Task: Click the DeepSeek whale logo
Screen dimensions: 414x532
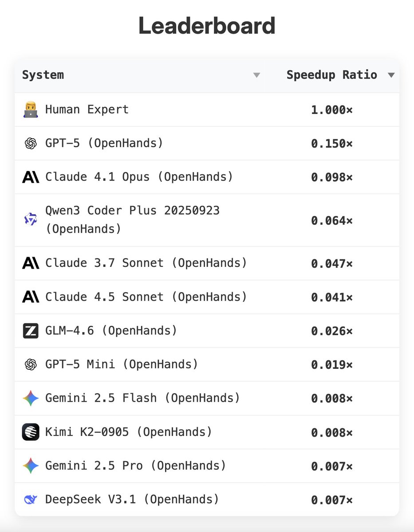Action: pyautogui.click(x=31, y=500)
